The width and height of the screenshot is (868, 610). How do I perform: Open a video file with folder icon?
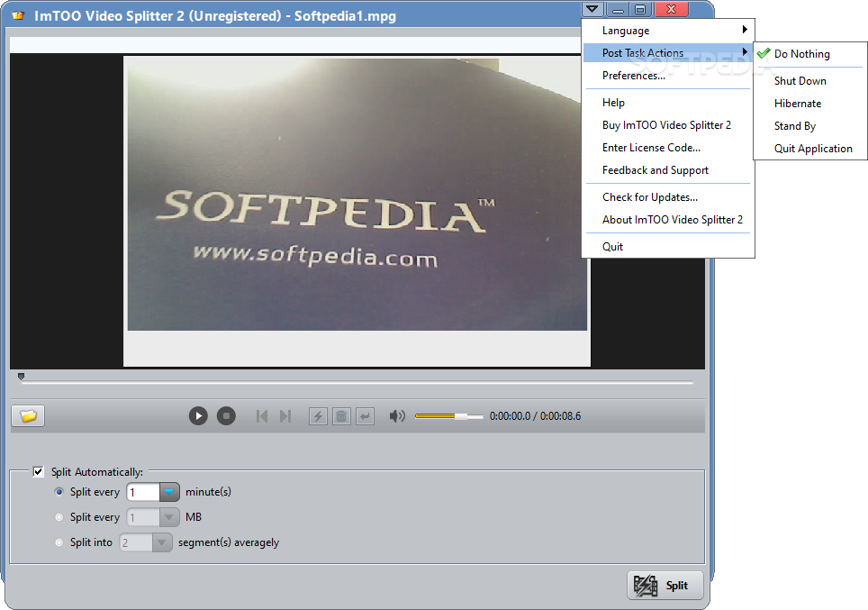point(28,415)
